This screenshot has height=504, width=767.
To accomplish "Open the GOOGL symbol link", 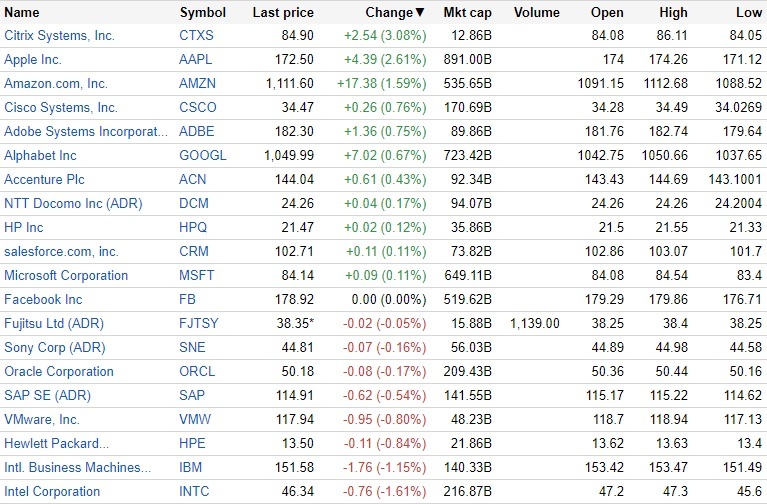I will [203, 156].
